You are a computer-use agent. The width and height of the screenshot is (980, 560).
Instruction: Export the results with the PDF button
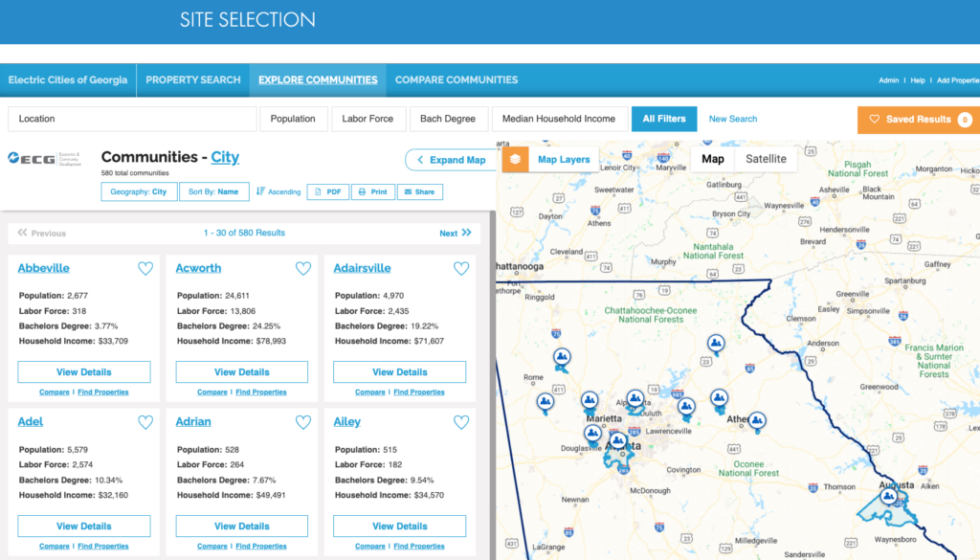pyautogui.click(x=327, y=191)
